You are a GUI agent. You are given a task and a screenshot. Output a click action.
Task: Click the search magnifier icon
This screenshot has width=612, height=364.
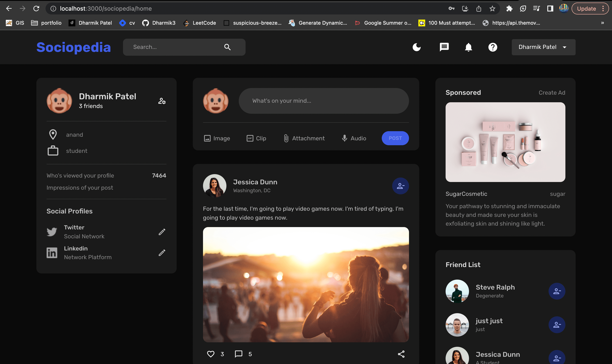click(227, 47)
